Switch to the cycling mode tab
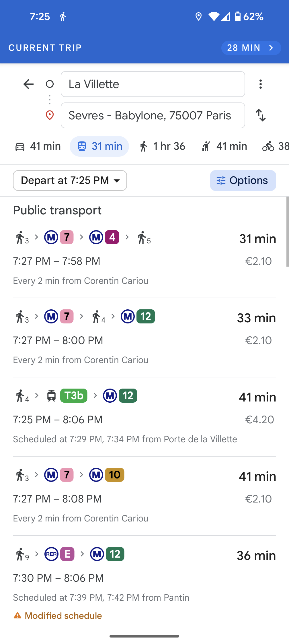This screenshot has width=289, height=644. point(275,146)
